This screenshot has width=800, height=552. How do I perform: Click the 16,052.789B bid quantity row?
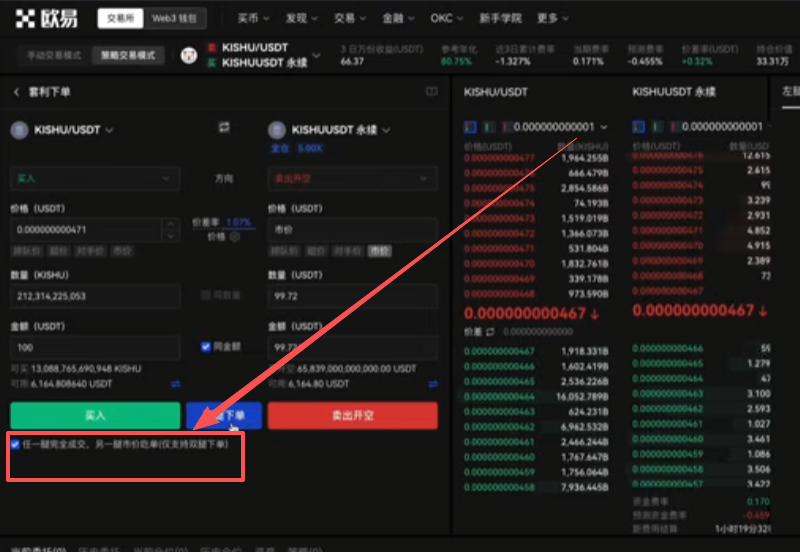[536, 396]
